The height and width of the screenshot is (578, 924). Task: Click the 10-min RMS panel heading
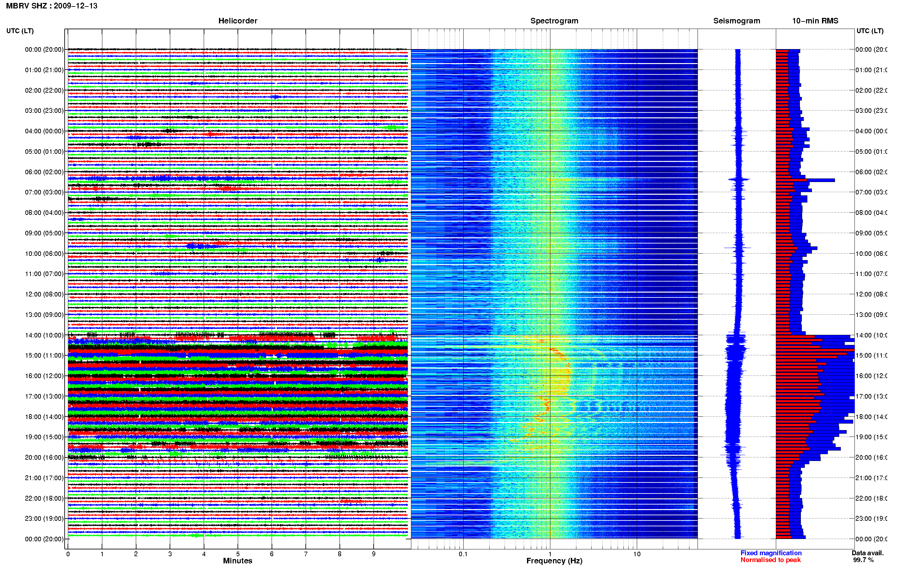click(815, 21)
